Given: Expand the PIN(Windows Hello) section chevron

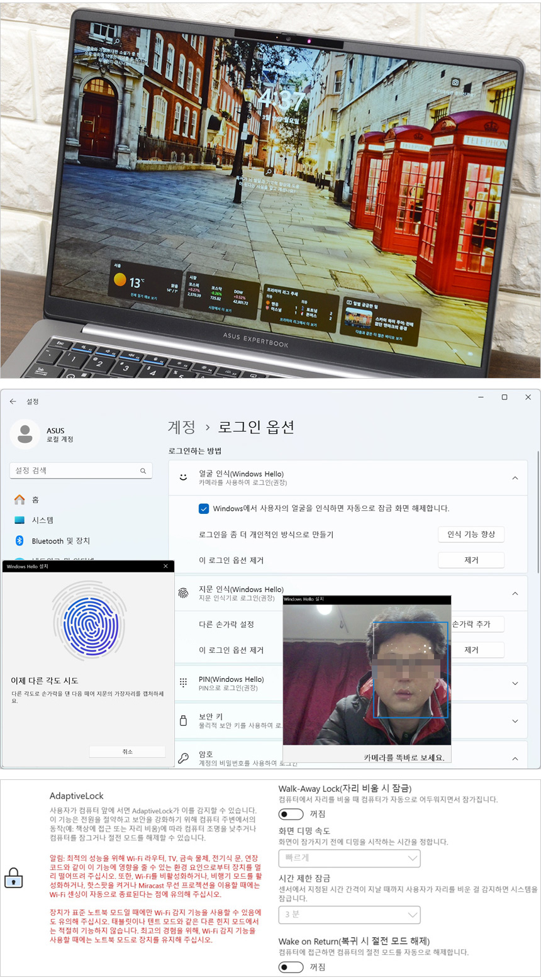Looking at the screenshot, I should (x=515, y=683).
